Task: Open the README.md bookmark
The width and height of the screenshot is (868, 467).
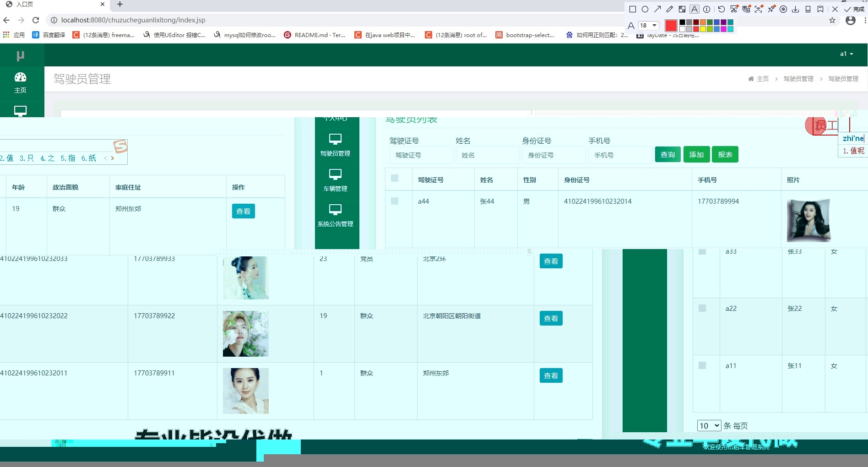Action: point(315,35)
